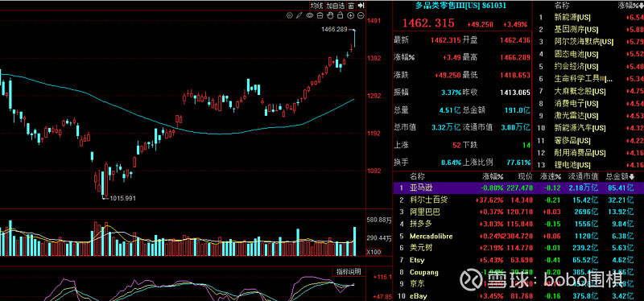Select the drawing pen tool
This screenshot has width=644, height=301.
pyautogui.click(x=299, y=15)
